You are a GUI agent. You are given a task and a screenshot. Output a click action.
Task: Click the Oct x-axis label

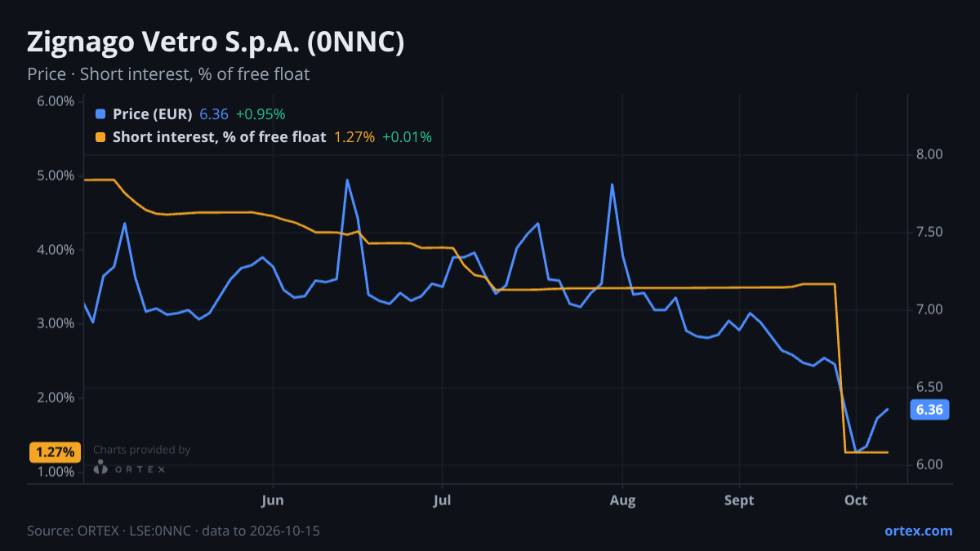(x=856, y=500)
